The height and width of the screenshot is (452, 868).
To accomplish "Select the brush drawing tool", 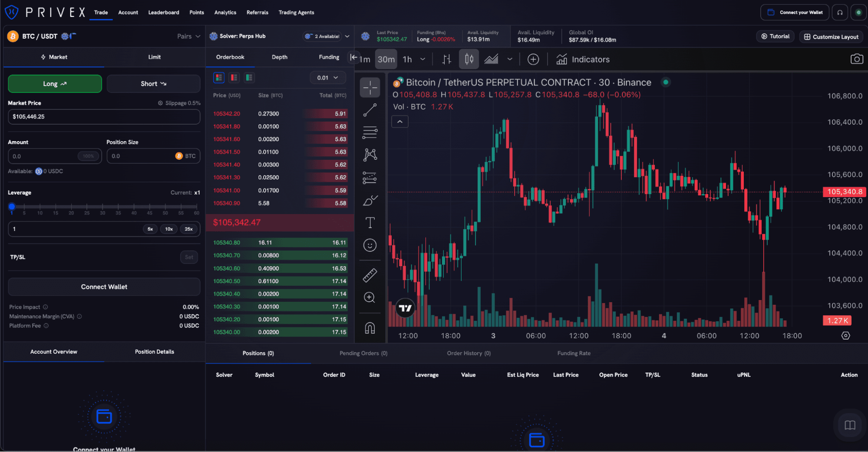I will coord(370,200).
